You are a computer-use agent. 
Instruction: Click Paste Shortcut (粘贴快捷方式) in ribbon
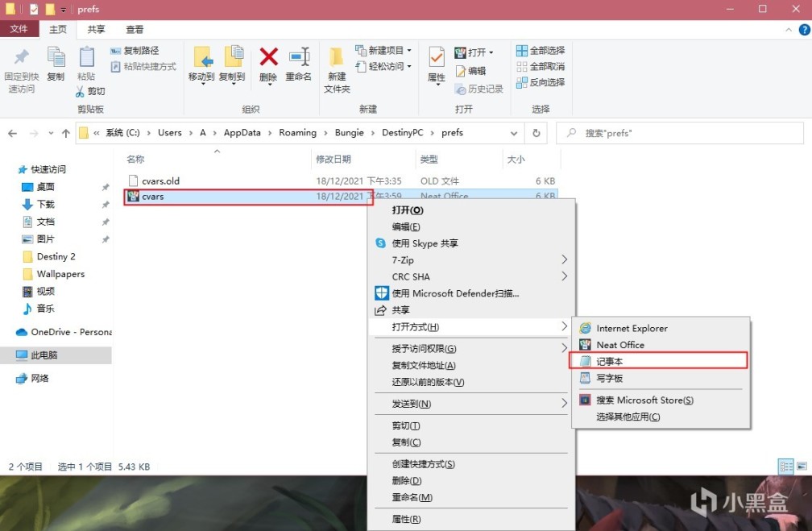[143, 66]
